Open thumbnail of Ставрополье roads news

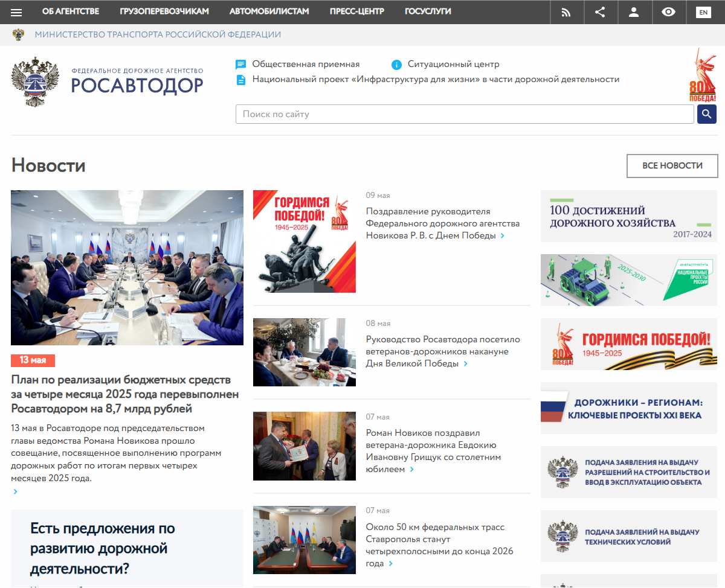pos(304,540)
